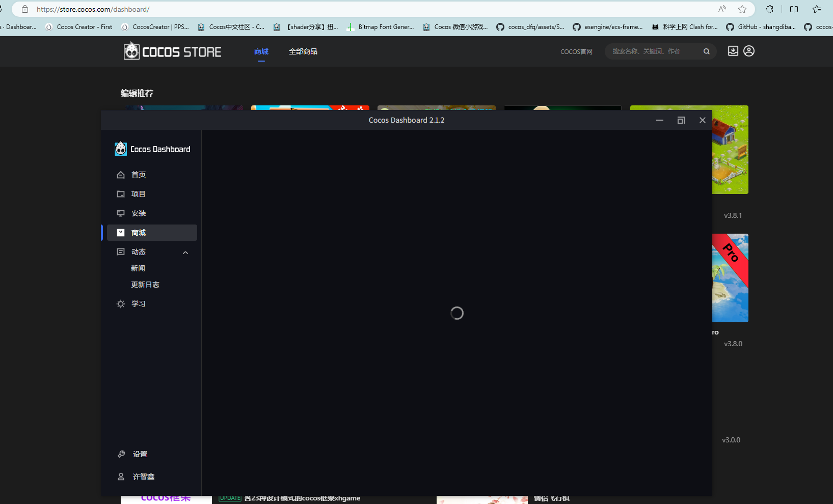Click the Cocos Store logo
Image resolution: width=833 pixels, height=504 pixels.
[x=172, y=51]
